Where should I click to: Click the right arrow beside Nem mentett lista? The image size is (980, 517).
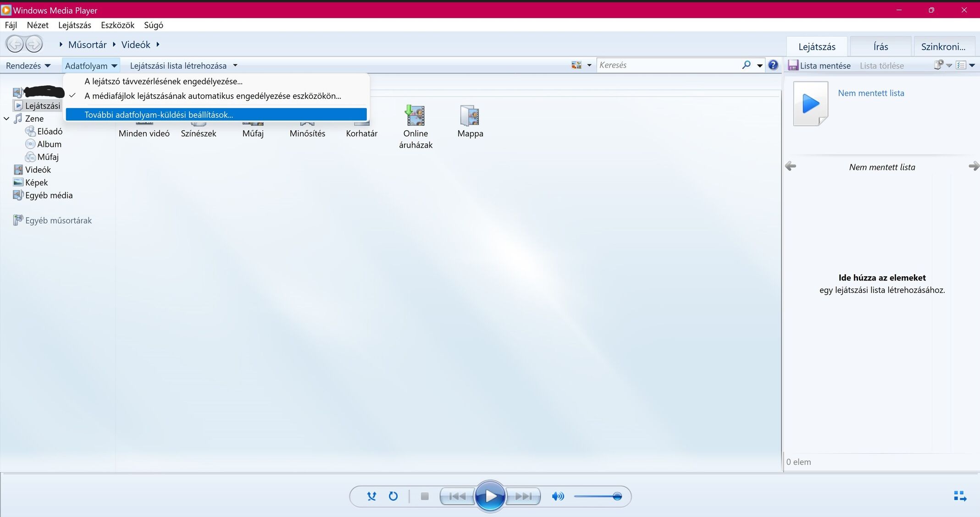tap(974, 166)
